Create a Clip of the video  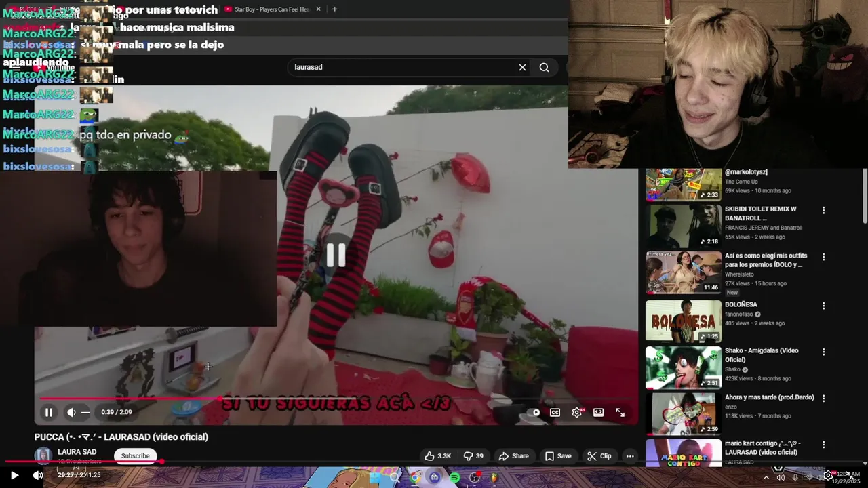click(599, 456)
